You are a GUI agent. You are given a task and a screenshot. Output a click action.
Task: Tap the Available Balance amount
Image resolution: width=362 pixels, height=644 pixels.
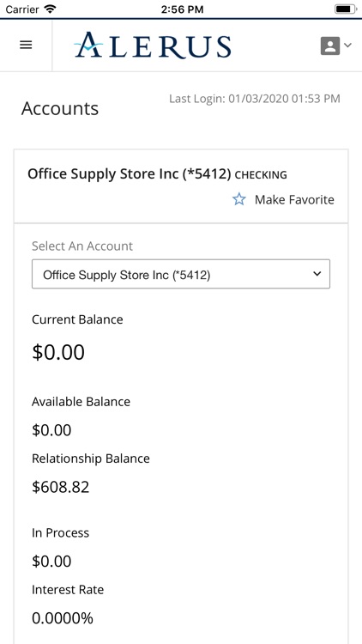click(x=51, y=430)
